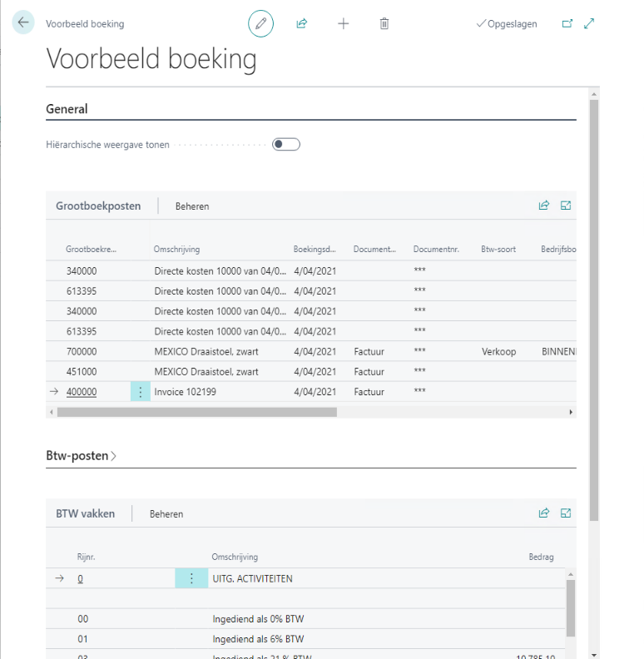Click the horizontal scrollbar in Grootboekposten
Screen dimensions: 644x659
[196, 412]
